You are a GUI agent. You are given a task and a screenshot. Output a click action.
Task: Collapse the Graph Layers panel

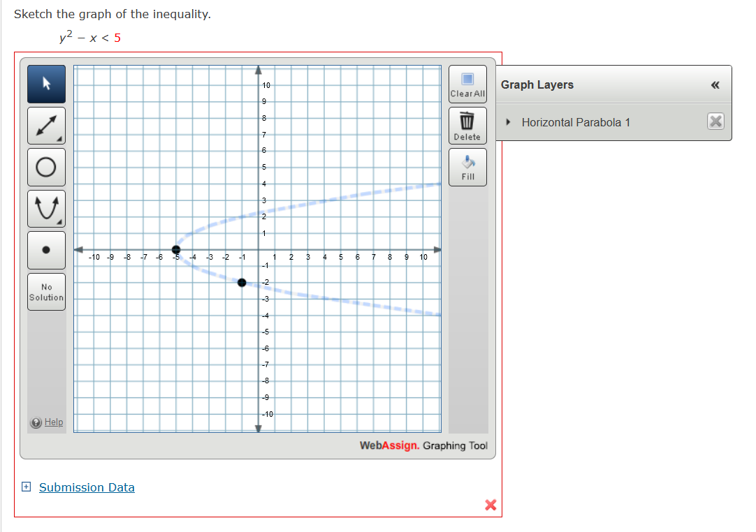[x=715, y=84]
